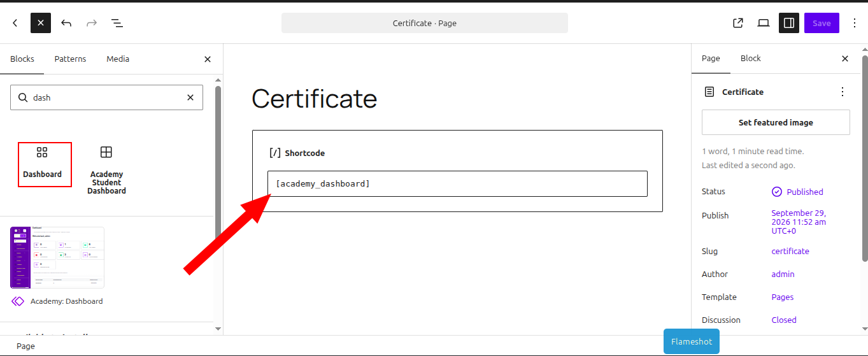The height and width of the screenshot is (356, 868).
Task: Click the inserter panel scrollbar up arrow
Action: pyautogui.click(x=218, y=80)
